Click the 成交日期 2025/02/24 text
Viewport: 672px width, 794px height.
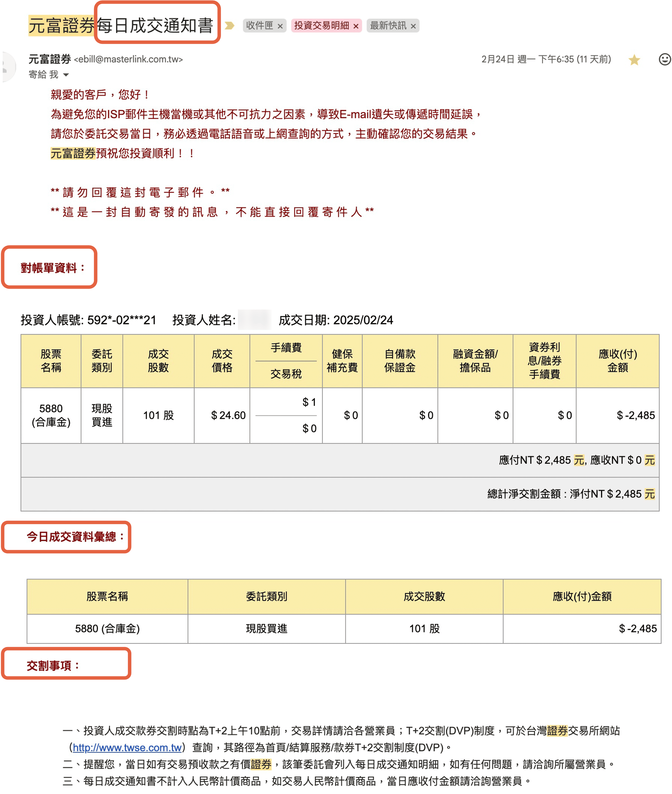tap(336, 320)
